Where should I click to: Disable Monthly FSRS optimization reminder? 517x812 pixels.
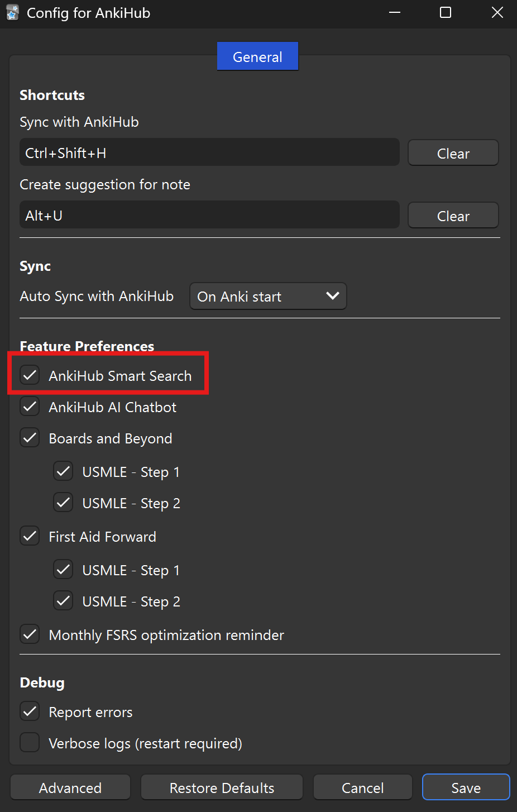[x=30, y=634]
